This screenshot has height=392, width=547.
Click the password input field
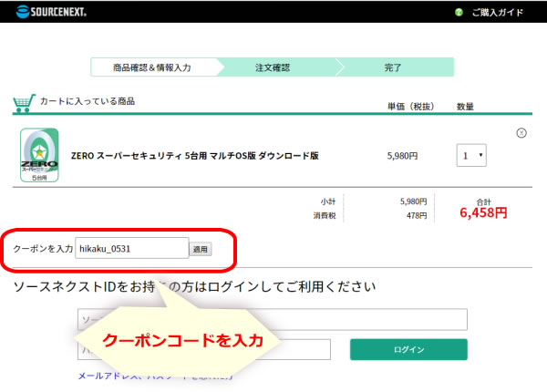point(204,349)
